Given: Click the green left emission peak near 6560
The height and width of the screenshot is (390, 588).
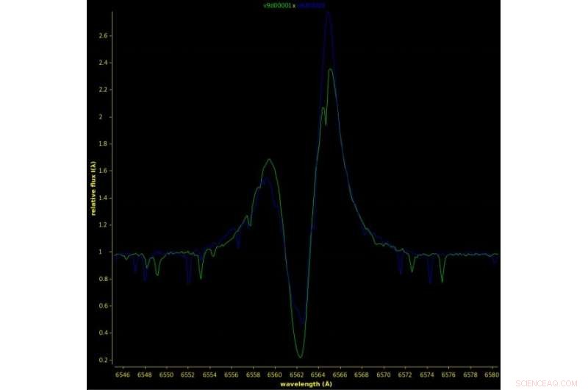Looking at the screenshot, I should [270, 159].
